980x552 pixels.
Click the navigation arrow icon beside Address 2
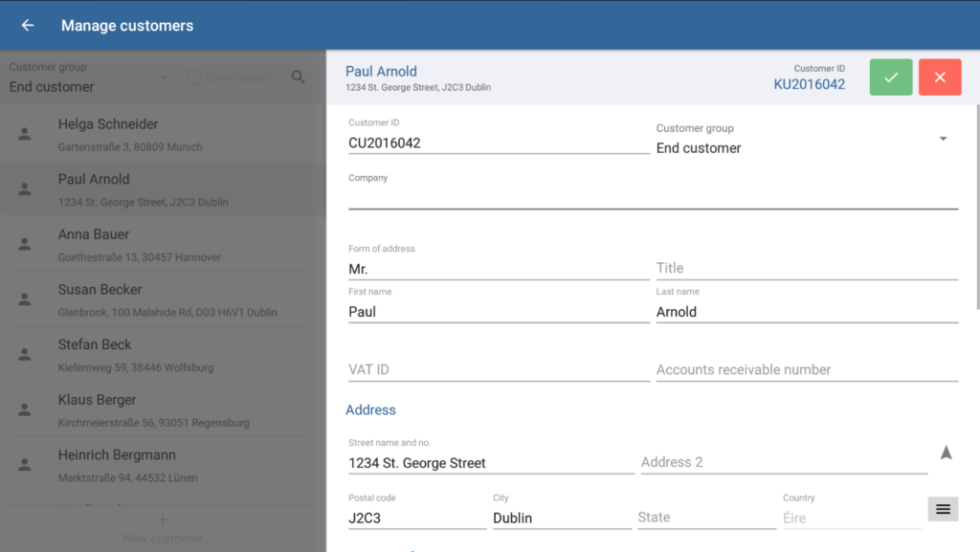tap(946, 453)
